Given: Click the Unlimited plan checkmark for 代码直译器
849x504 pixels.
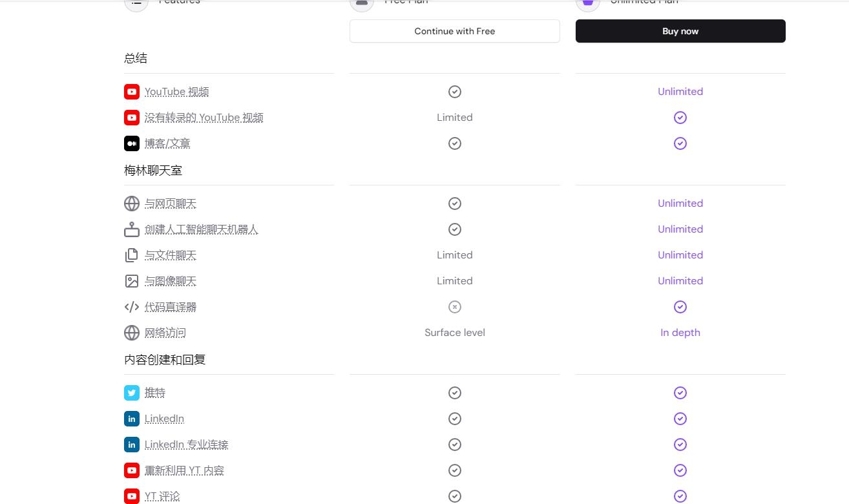Looking at the screenshot, I should point(680,307).
